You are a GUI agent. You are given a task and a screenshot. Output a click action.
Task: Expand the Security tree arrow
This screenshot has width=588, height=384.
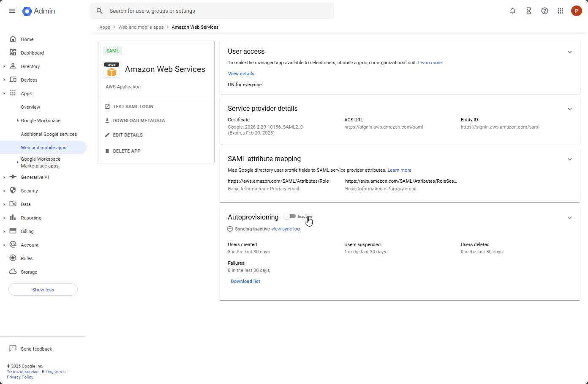pos(4,191)
